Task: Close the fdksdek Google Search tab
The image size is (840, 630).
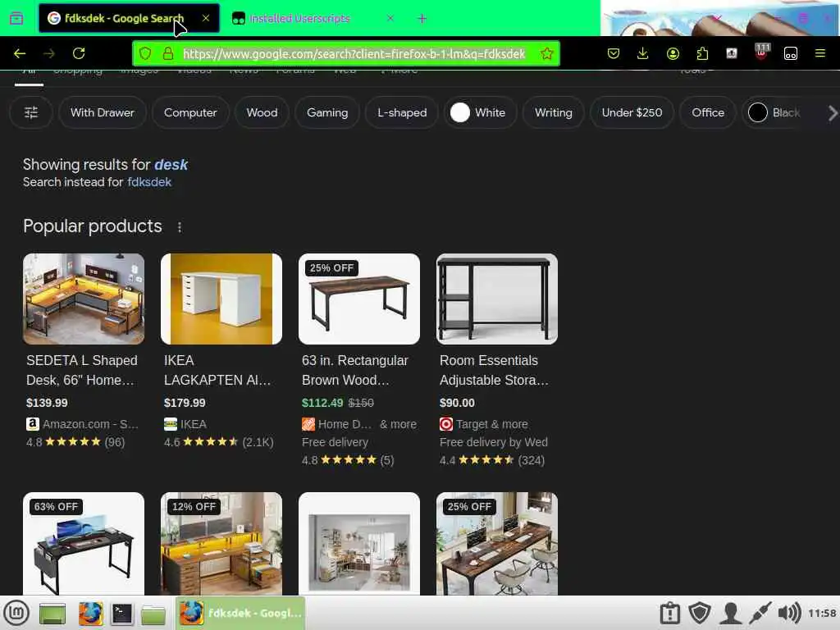Action: pos(206,18)
